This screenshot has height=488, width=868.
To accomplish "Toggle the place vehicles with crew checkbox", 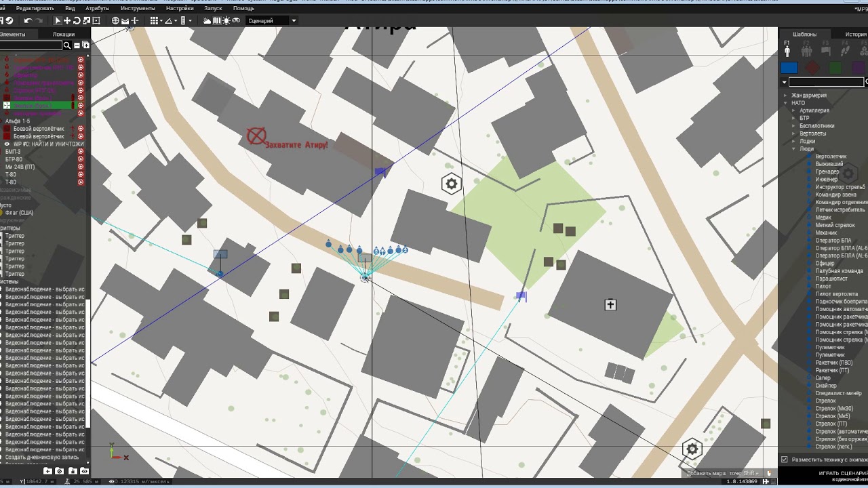I will 785,460.
